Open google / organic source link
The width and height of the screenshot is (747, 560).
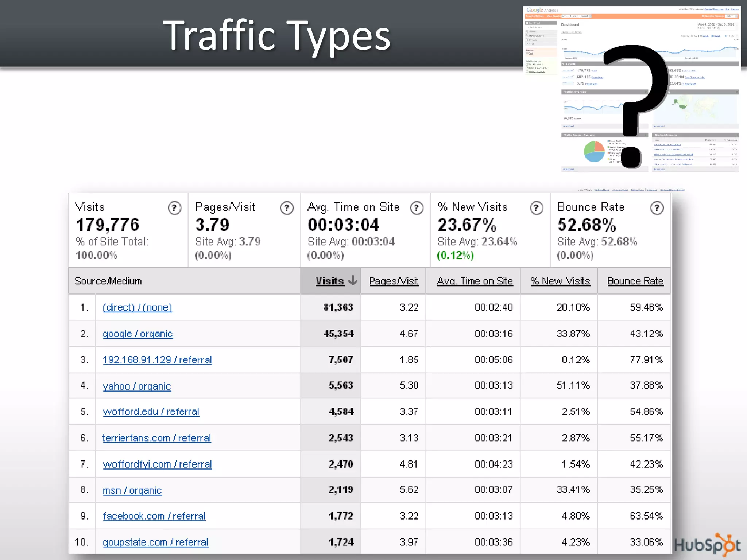tap(138, 334)
